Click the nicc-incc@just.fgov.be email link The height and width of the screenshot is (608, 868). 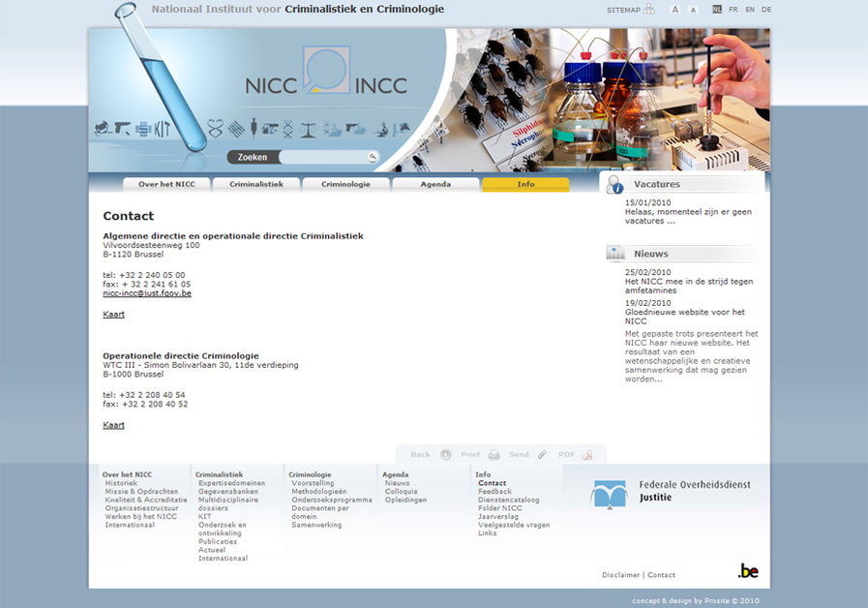147,293
